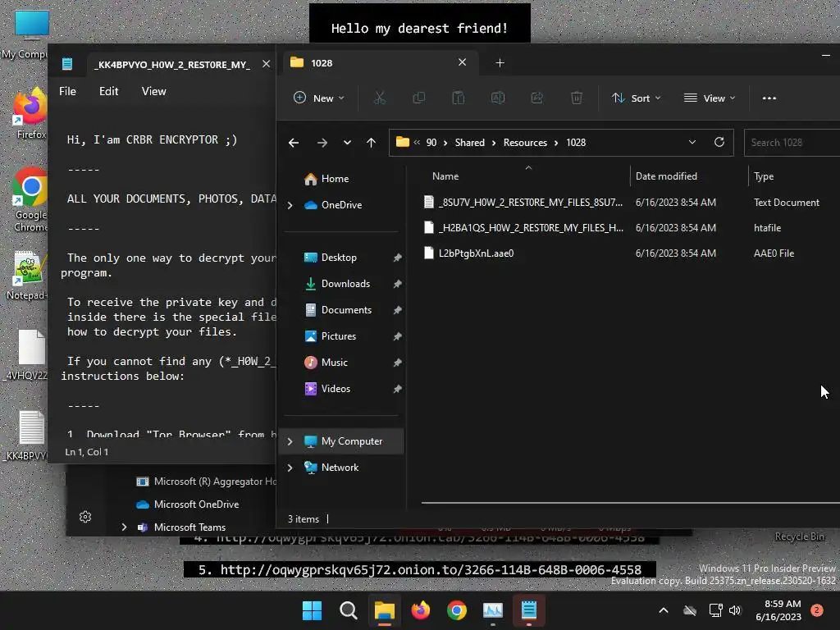Open the See more ellipsis menu
This screenshot has height=630, width=840.
pyautogui.click(x=769, y=98)
